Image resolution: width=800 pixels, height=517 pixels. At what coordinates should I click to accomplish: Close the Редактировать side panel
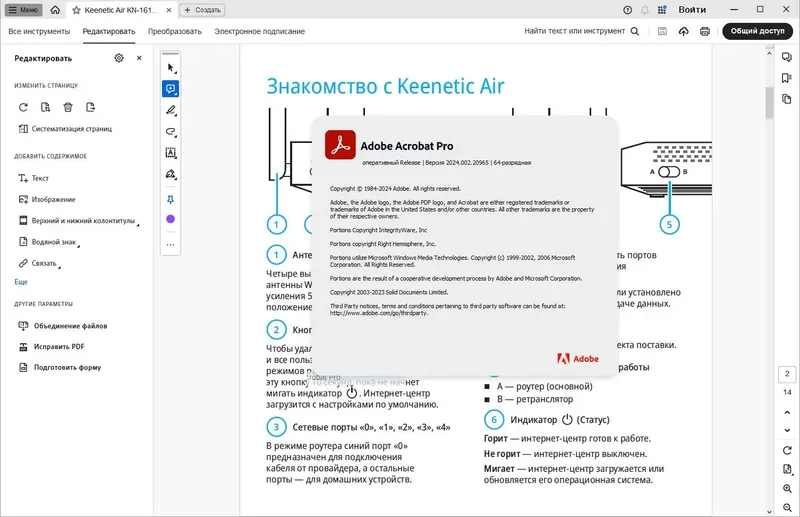coord(139,58)
